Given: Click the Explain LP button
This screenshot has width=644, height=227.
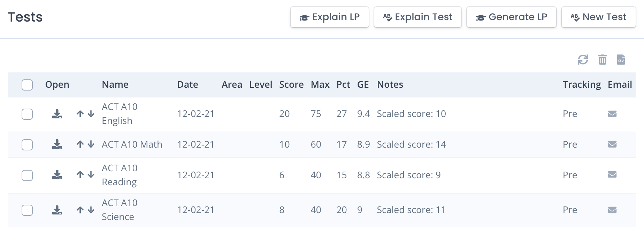Looking at the screenshot, I should click(x=329, y=17).
